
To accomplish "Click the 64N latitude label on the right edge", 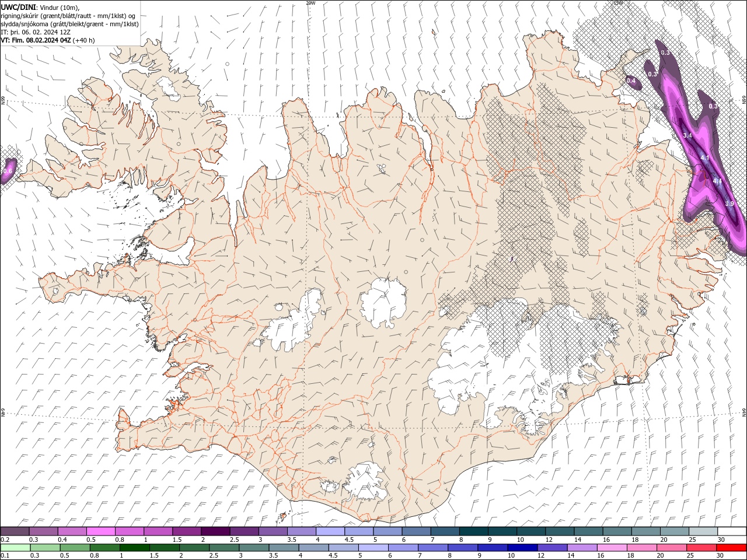I will [744, 412].
